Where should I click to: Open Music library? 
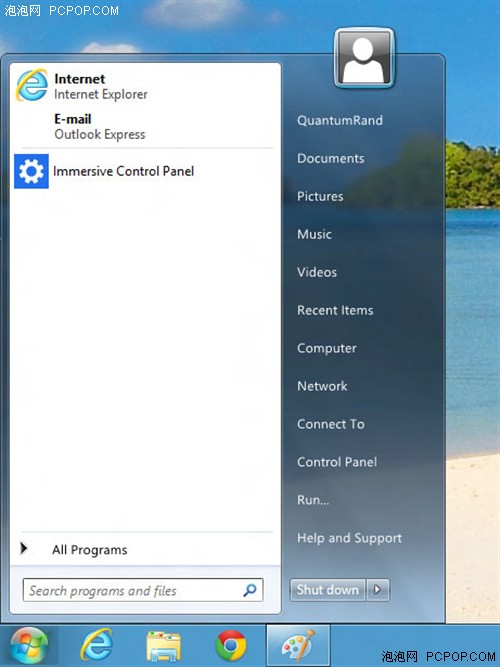[314, 234]
